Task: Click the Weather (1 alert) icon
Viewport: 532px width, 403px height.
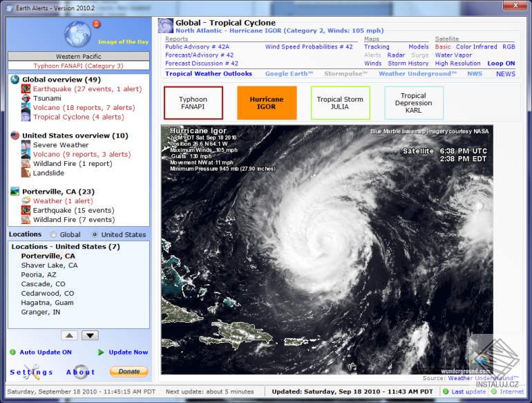Action: [x=26, y=201]
